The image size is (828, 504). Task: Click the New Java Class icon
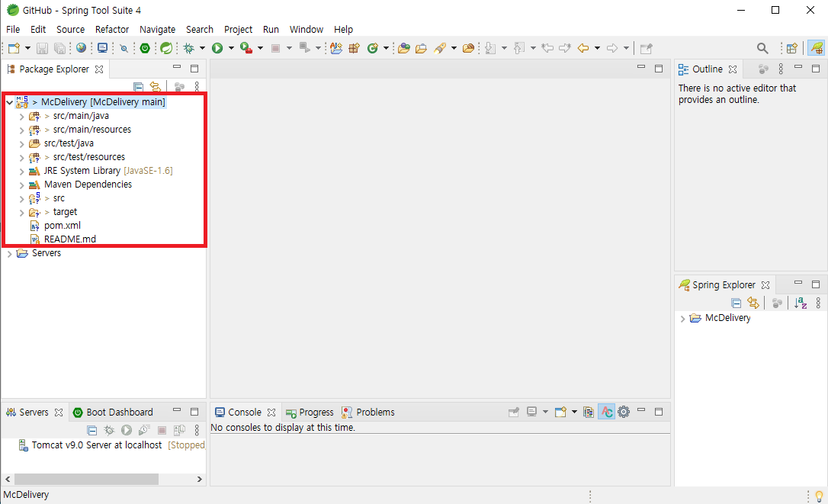(x=373, y=48)
